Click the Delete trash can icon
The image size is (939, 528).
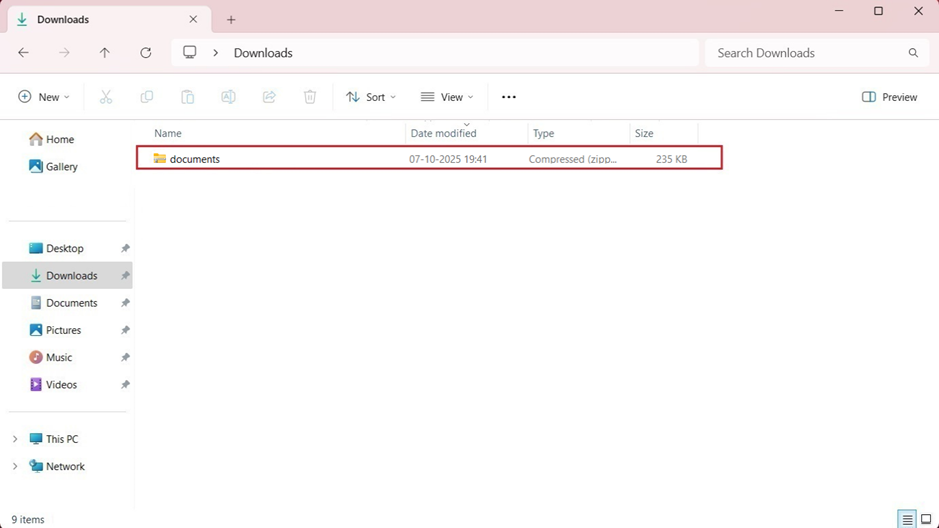pos(310,97)
